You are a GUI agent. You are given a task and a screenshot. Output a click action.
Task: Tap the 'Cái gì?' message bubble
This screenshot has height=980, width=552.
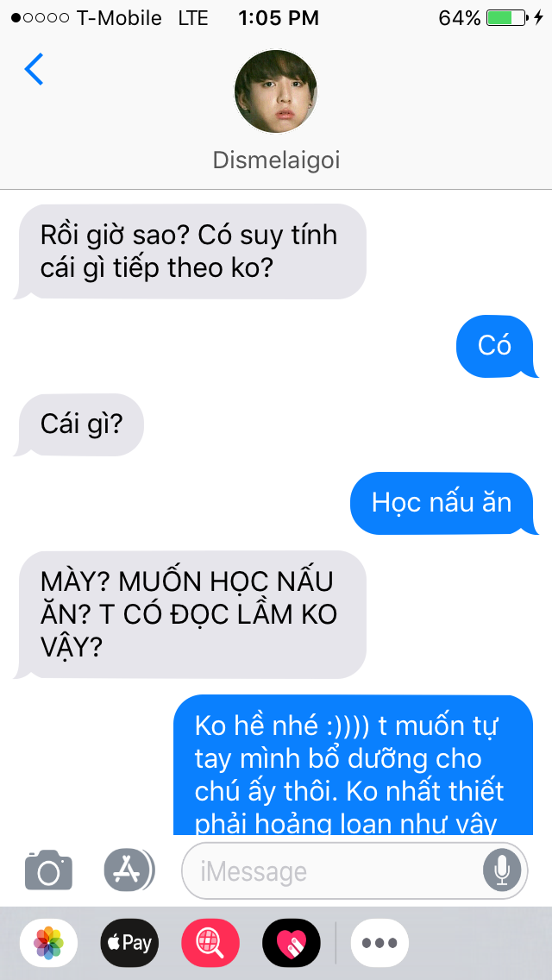pos(78,425)
